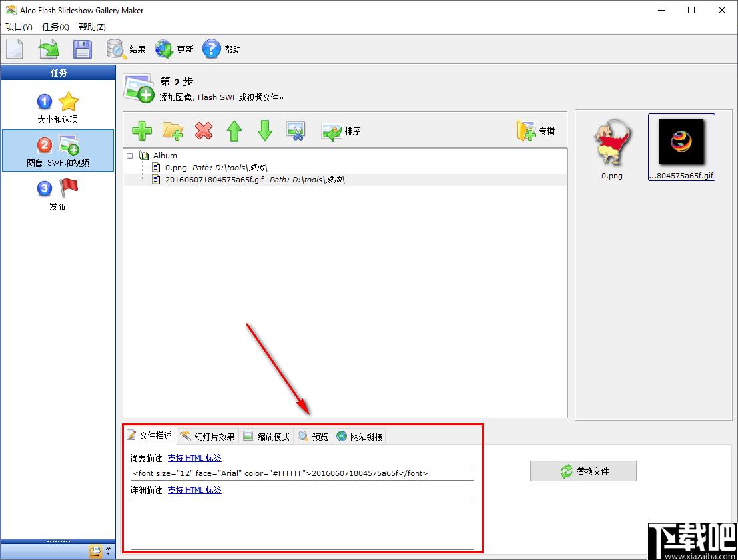738x560 pixels.
Task: Select 201606071804575a65f.gif in the file tree
Action: (x=215, y=180)
